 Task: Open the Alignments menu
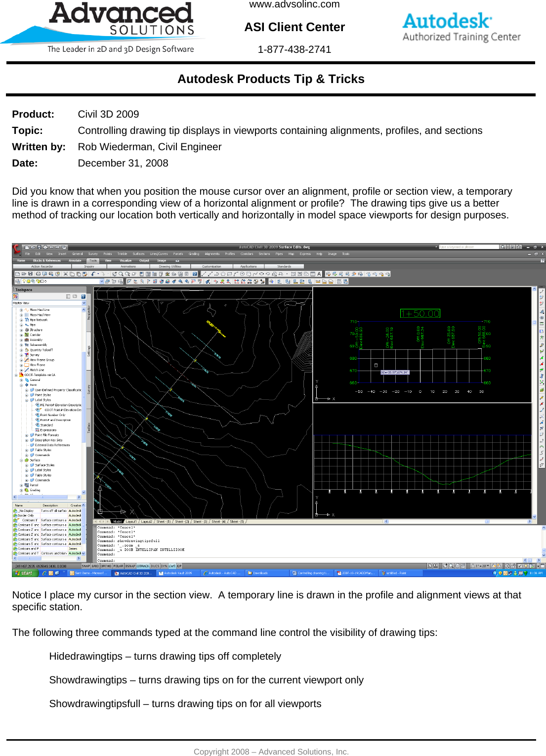coord(211,253)
